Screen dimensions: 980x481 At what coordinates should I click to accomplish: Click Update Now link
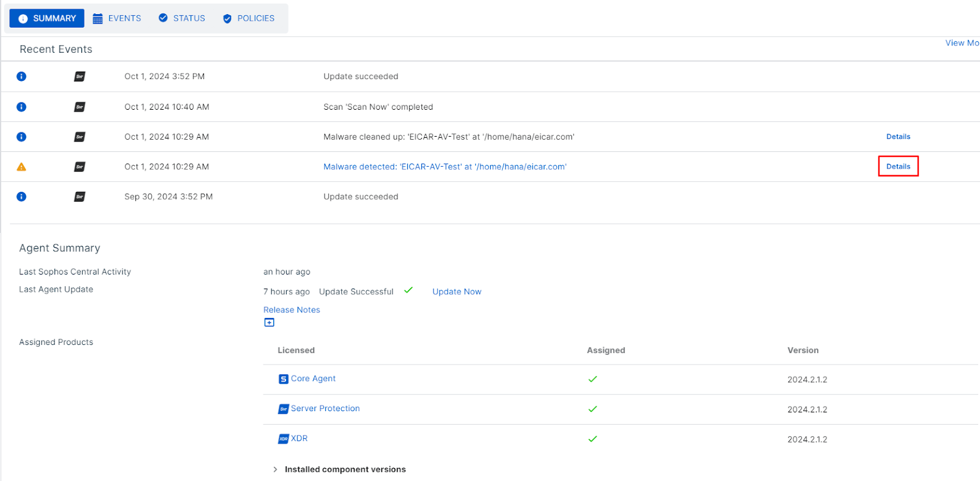point(457,292)
